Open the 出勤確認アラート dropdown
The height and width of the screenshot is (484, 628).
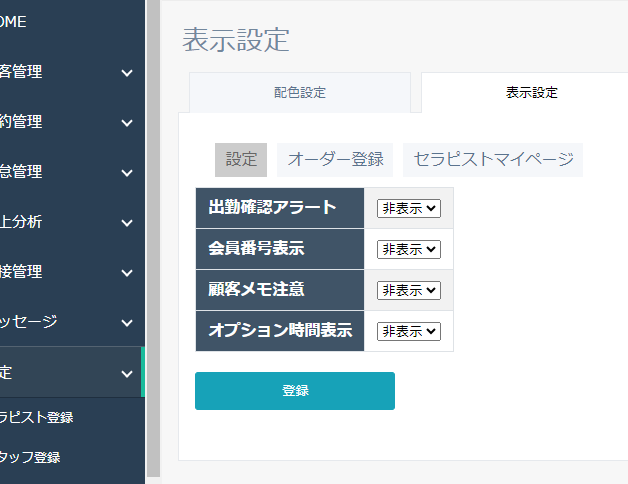click(x=409, y=208)
